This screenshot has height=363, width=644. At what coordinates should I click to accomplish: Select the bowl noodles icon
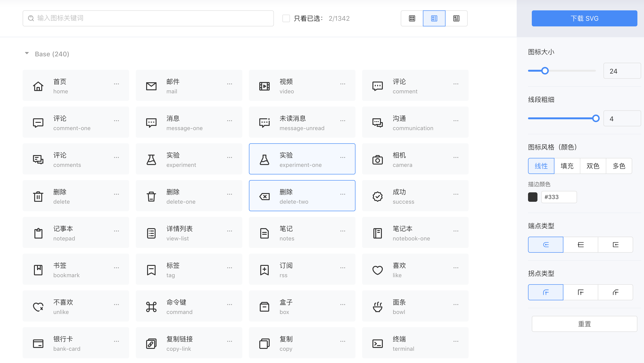[377, 307]
